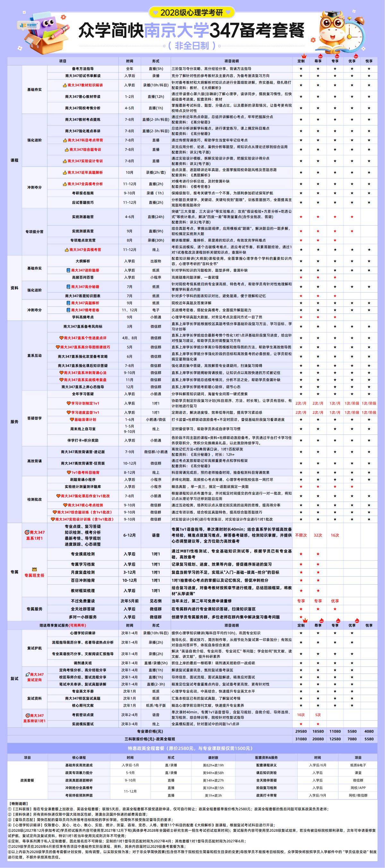The image size is (385, 868).
Task: Click the 直系互动 subcategory cell
Action: pos(34,356)
